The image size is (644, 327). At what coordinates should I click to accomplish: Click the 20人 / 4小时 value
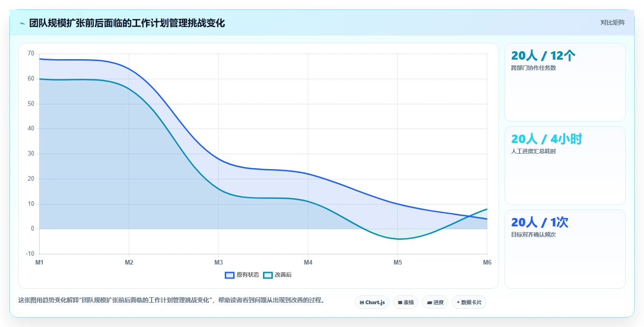tap(547, 139)
